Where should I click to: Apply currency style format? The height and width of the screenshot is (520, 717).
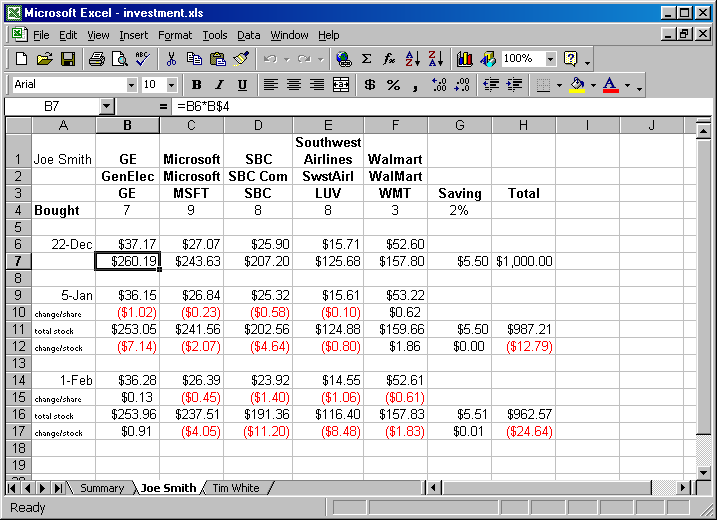(x=370, y=85)
